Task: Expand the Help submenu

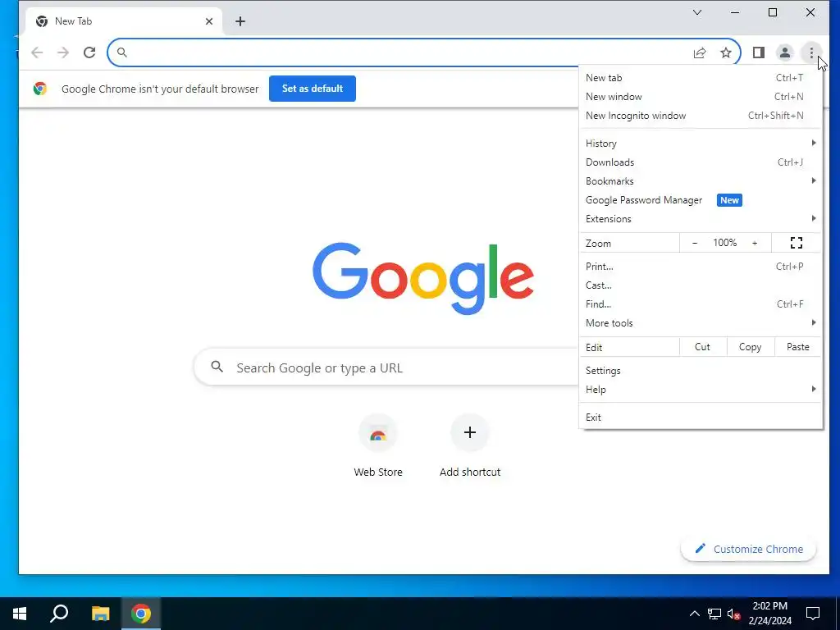Action: (x=701, y=389)
